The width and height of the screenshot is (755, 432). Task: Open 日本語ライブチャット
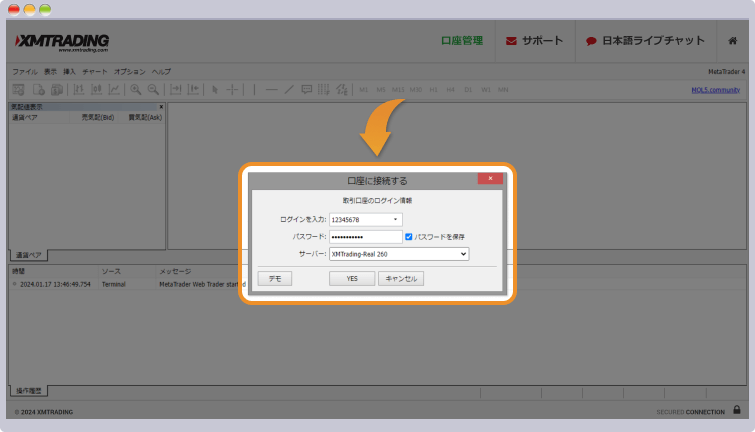tap(645, 41)
